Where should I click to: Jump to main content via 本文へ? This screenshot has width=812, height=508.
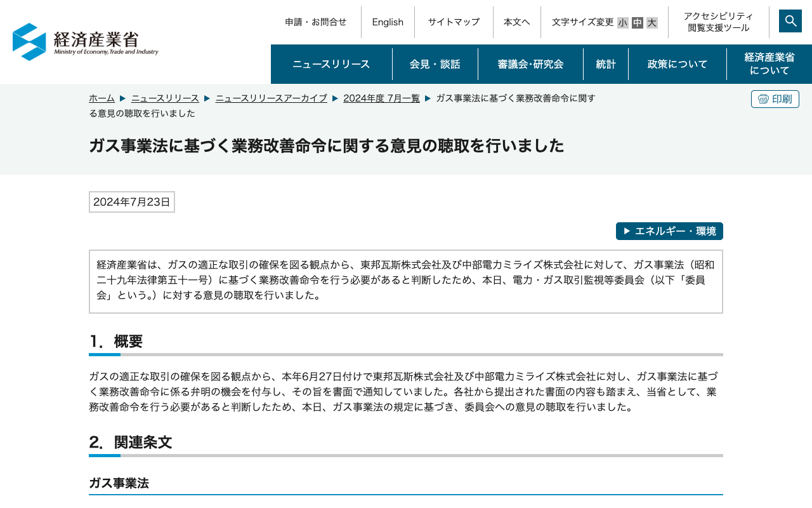click(x=517, y=22)
